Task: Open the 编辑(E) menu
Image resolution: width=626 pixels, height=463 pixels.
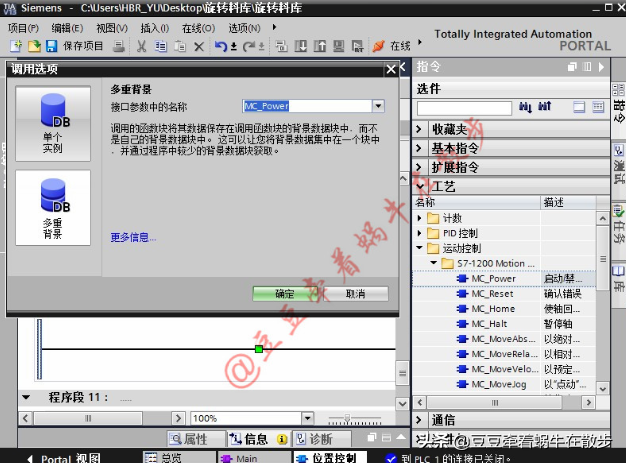Action: coord(67,28)
